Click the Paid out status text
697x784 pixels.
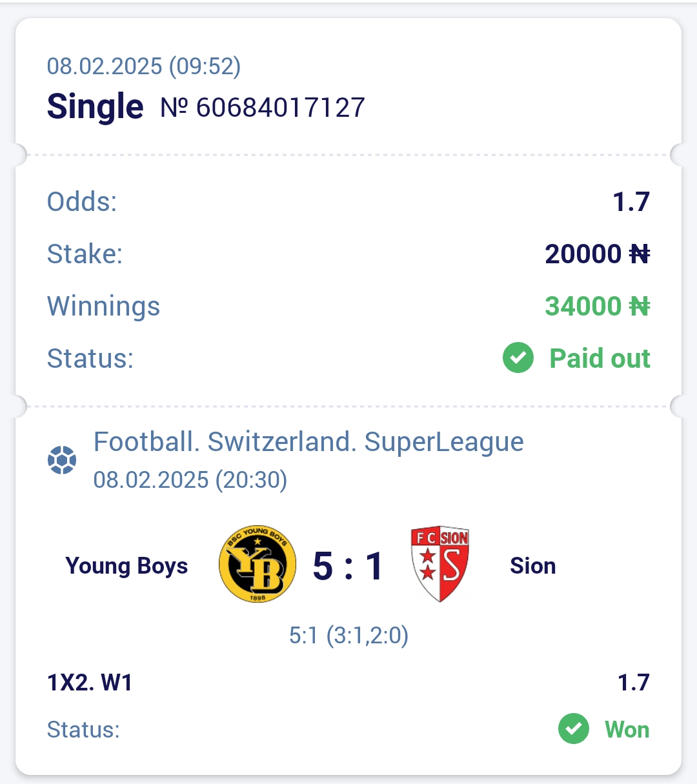[600, 358]
